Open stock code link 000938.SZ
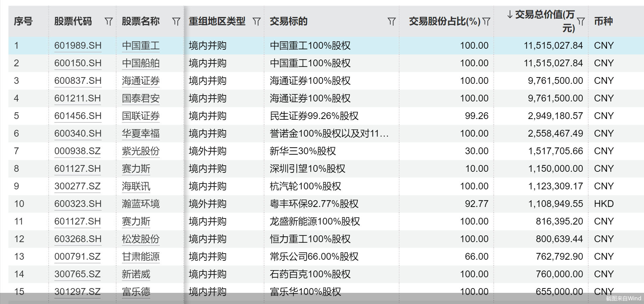Image resolution: width=644 pixels, height=304 pixels. coord(78,151)
